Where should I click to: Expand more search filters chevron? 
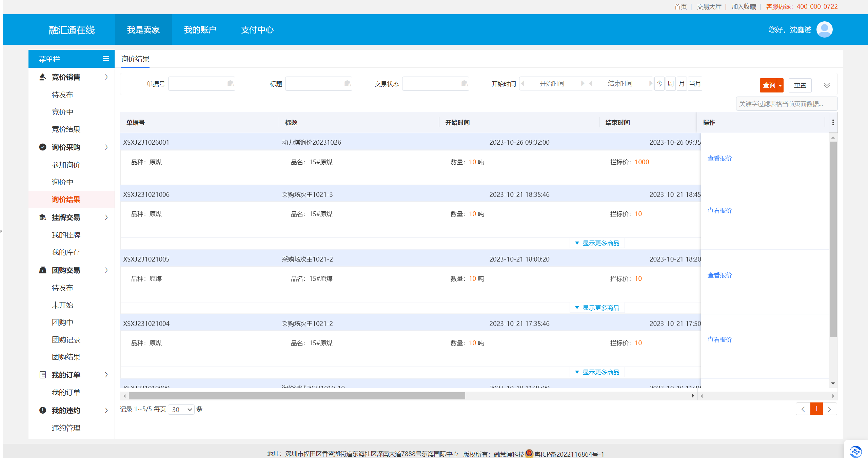(x=827, y=85)
